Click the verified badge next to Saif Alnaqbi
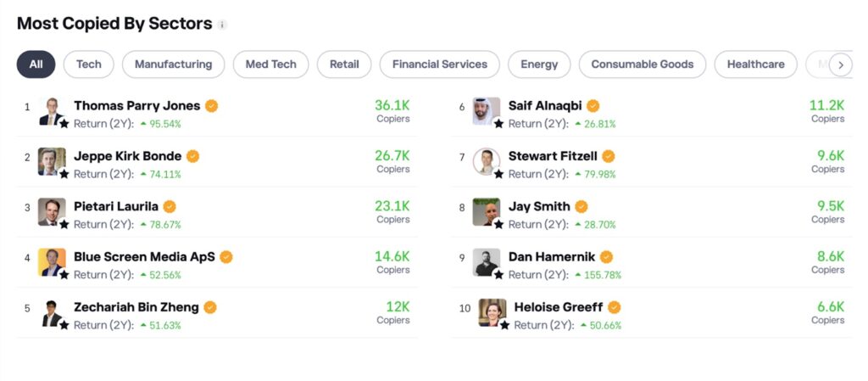 [x=593, y=106]
